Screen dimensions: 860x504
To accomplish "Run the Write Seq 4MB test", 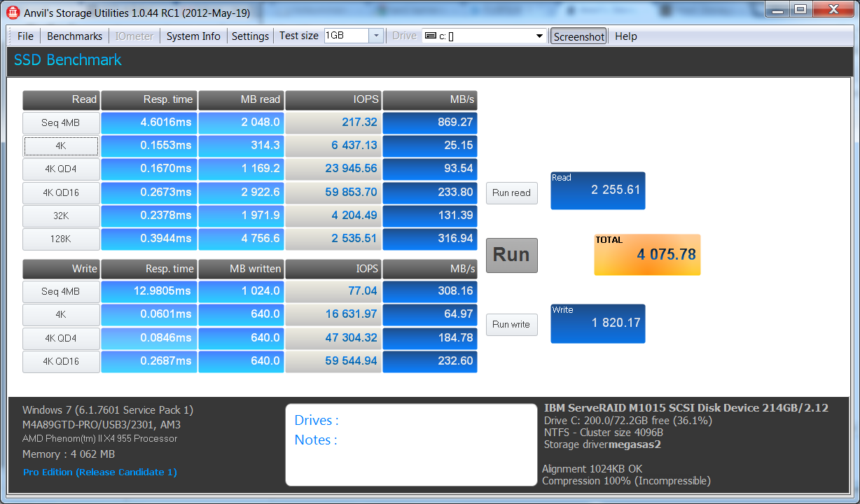I will point(60,291).
